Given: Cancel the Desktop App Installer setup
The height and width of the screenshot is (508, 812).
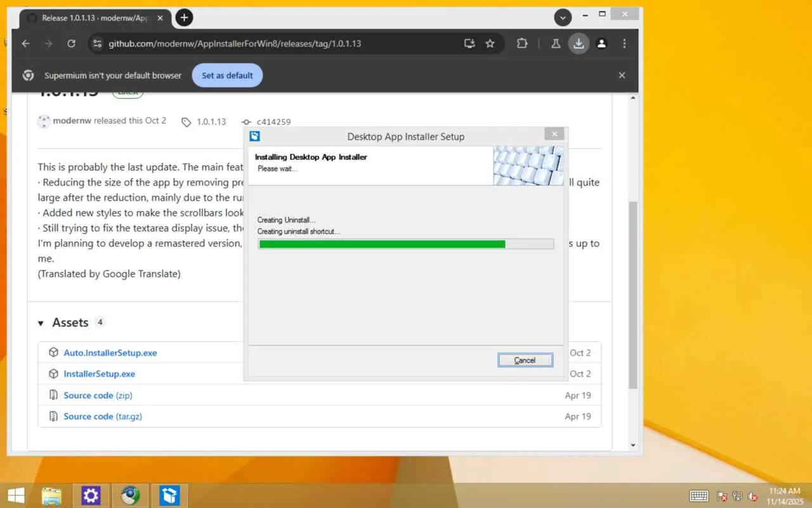Looking at the screenshot, I should (525, 360).
